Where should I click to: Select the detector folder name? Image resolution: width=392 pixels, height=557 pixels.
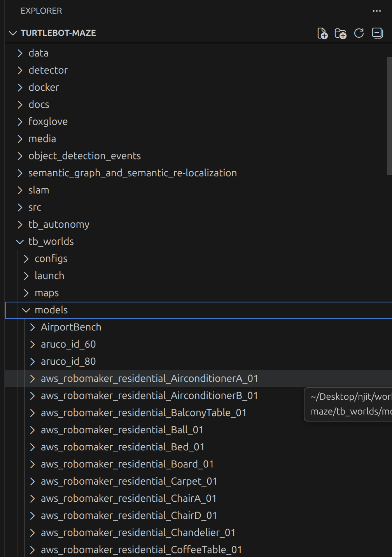pyautogui.click(x=48, y=70)
